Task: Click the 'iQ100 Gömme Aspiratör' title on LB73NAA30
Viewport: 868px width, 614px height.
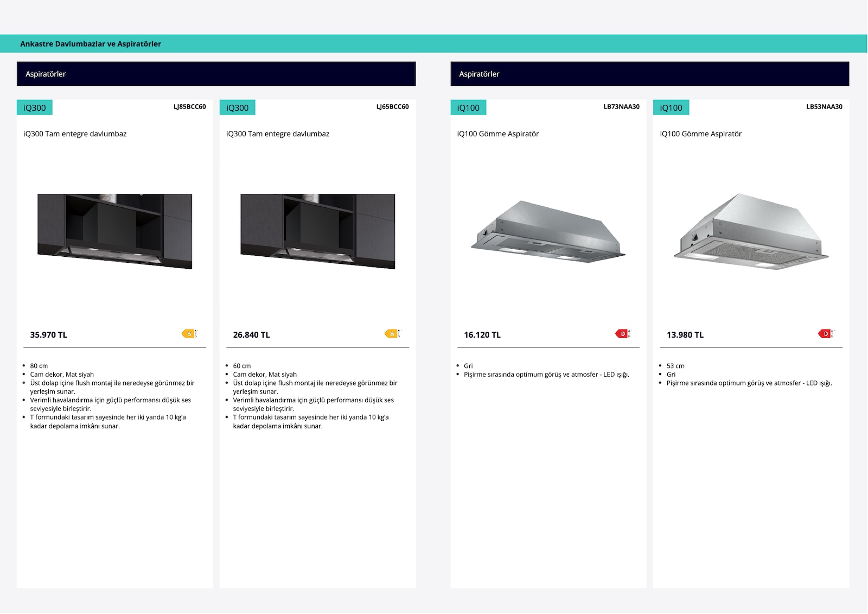Action: (498, 134)
